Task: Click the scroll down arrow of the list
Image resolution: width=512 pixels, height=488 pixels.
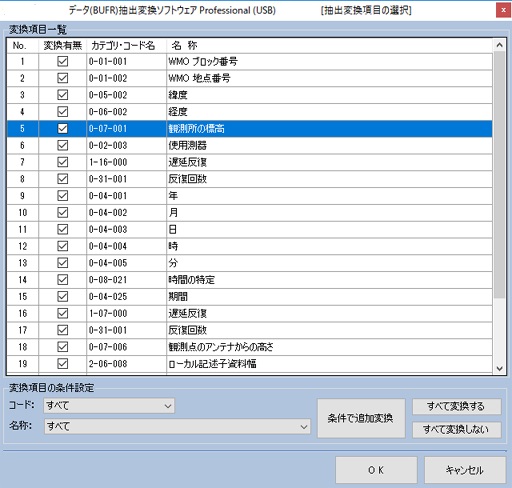Action: point(499,368)
